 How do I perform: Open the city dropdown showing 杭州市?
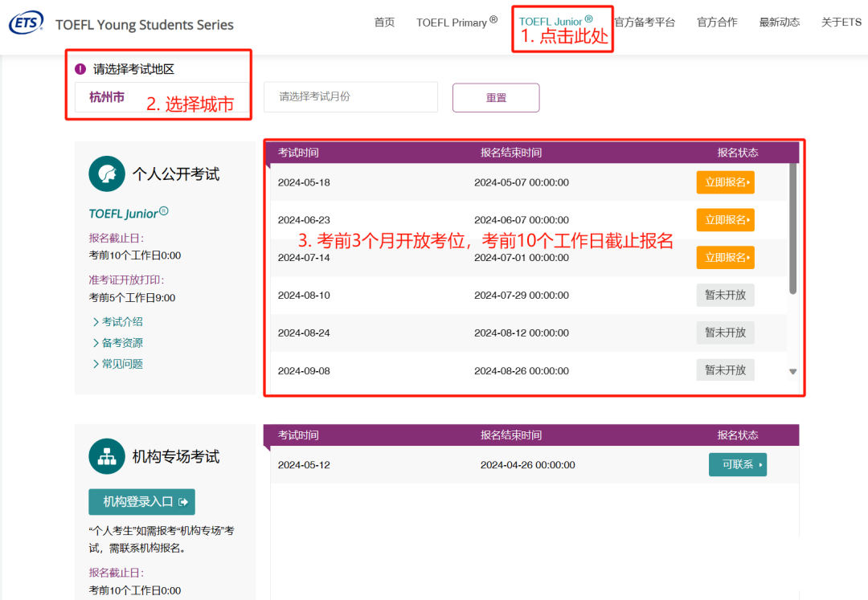click(162, 97)
